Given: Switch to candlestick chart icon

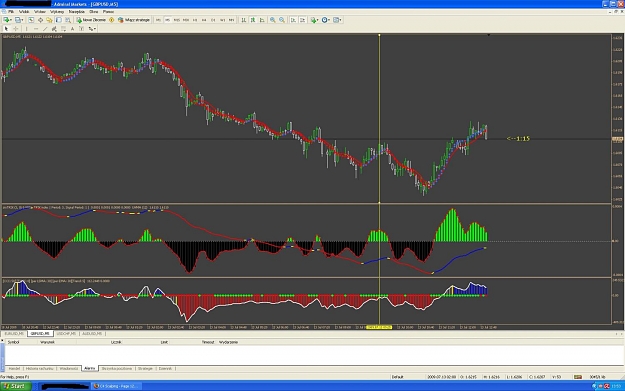Looking at the screenshot, I should pyautogui.click(x=253, y=20).
